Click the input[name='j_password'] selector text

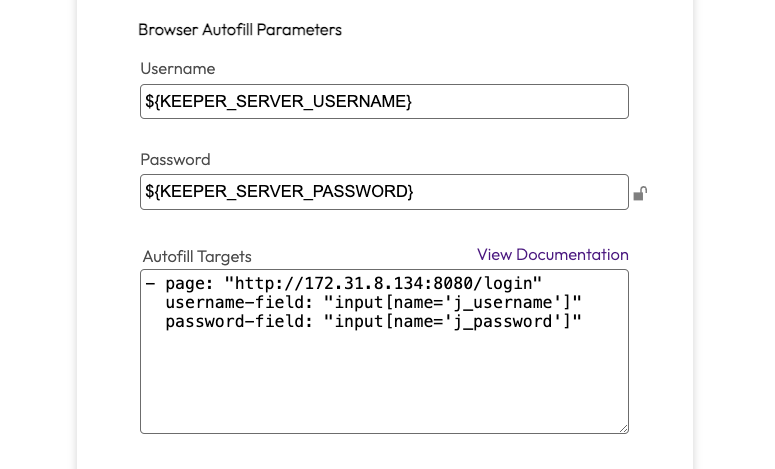pyautogui.click(x=452, y=321)
